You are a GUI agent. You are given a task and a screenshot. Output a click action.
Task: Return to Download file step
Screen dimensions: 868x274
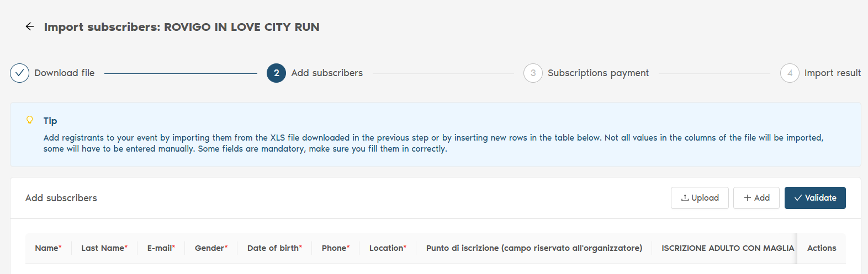65,73
